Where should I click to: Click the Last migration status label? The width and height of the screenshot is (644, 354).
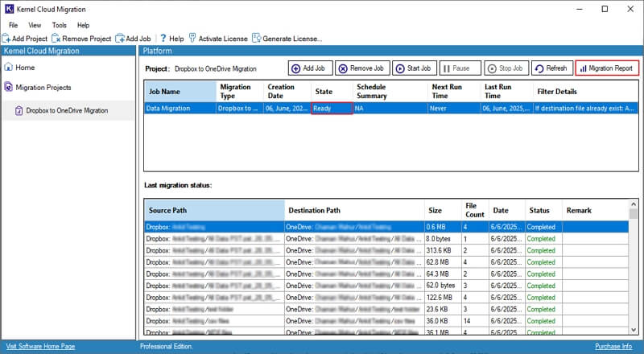178,185
